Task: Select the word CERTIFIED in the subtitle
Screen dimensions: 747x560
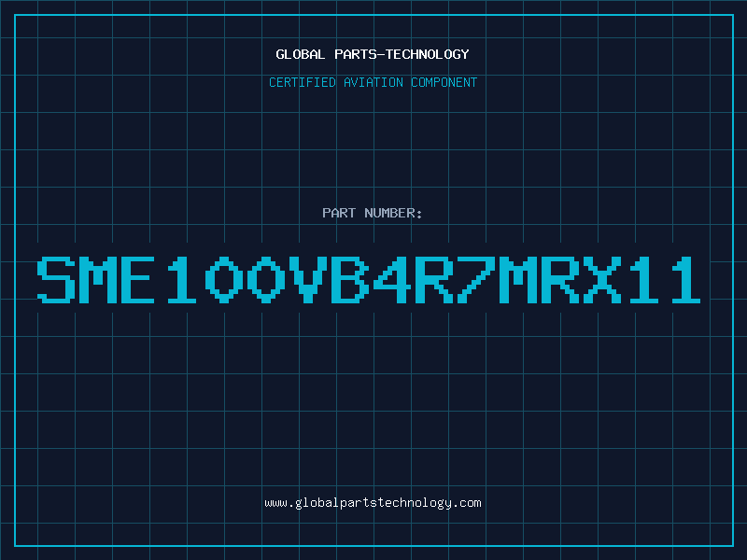Action: pyautogui.click(x=303, y=82)
